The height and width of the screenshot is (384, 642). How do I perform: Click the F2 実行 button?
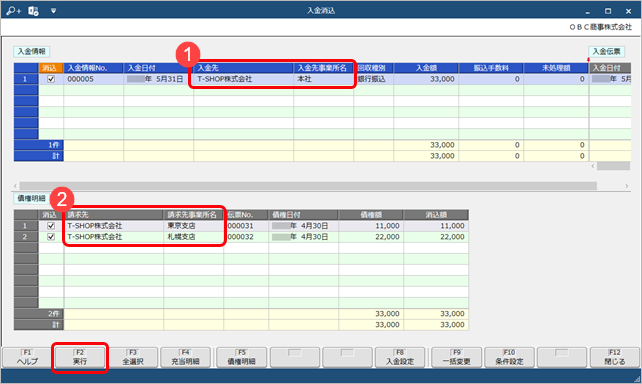80,357
